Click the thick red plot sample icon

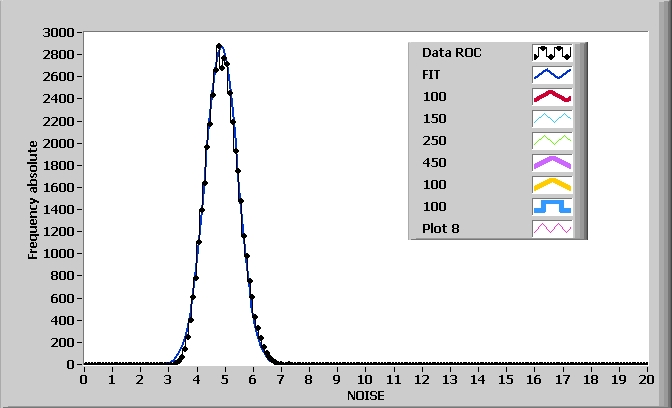tap(552, 97)
